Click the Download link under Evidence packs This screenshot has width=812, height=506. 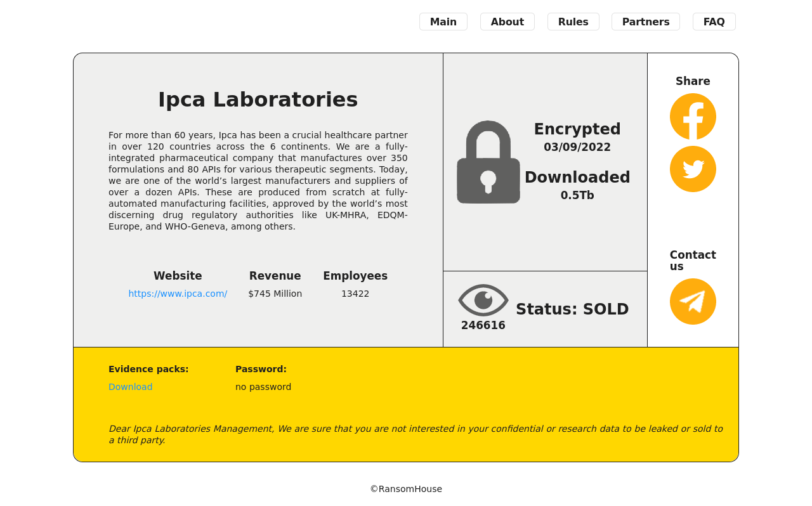[131, 387]
